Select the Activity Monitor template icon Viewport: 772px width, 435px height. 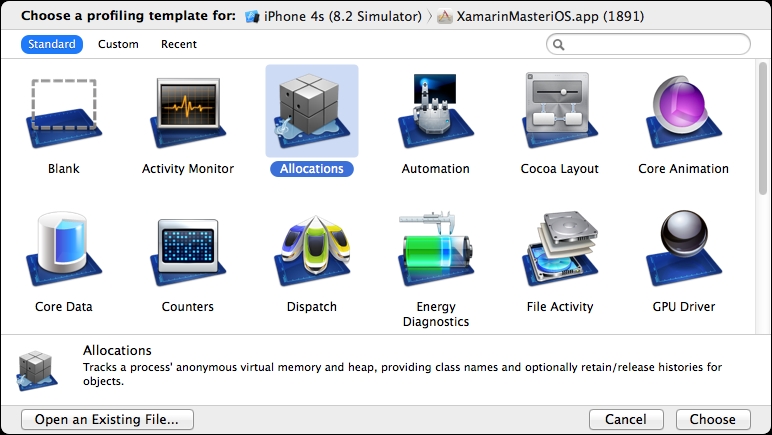point(188,112)
